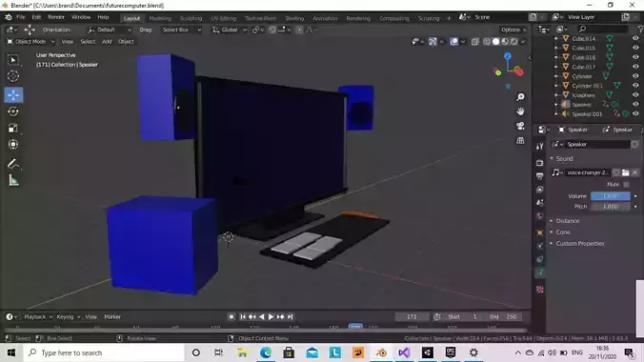644x362 pixels.
Task: Click the speaker data name field
Action: pos(597,144)
